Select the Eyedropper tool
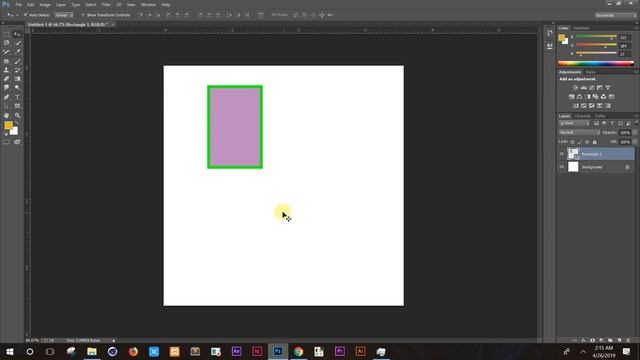This screenshot has width=640, height=360. click(17, 52)
